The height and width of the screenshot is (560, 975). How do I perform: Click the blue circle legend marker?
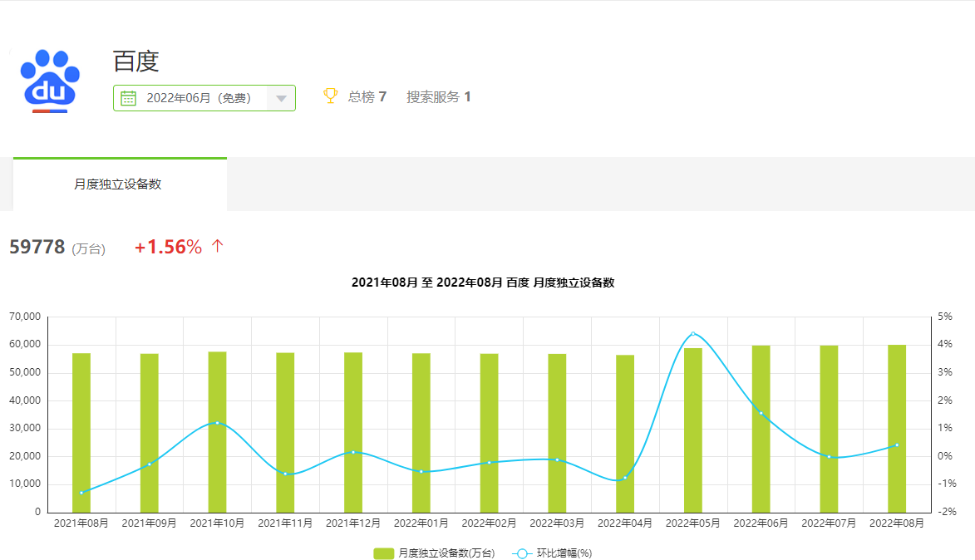(x=522, y=553)
